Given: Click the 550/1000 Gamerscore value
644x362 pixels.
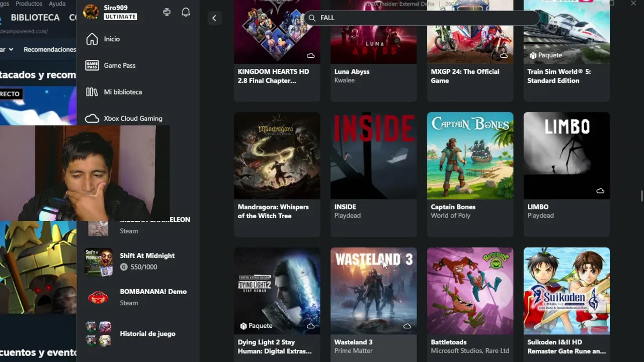Looking at the screenshot, I should pyautogui.click(x=144, y=267).
